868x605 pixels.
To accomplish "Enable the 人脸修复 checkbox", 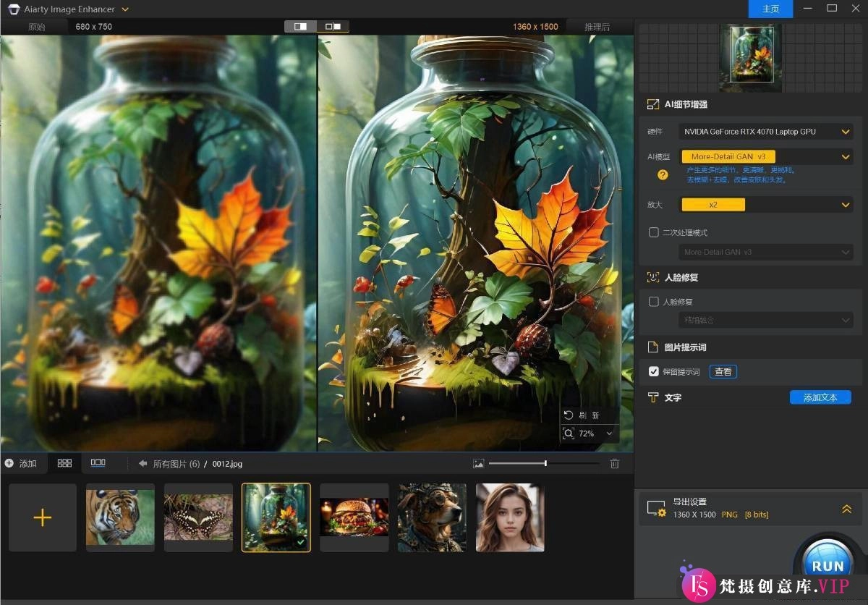I will (654, 302).
